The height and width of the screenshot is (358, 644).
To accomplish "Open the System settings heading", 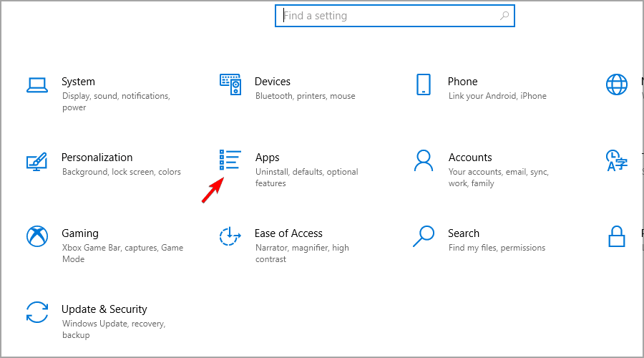I will 78,82.
